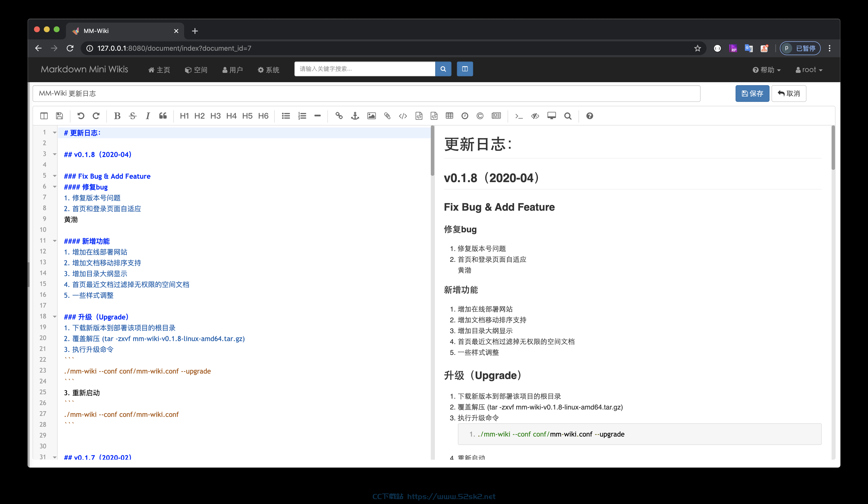Insert a table

[450, 116]
